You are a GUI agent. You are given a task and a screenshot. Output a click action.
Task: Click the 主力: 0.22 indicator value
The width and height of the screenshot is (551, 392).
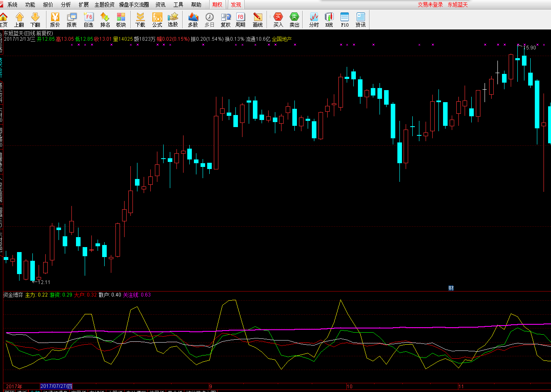click(x=37, y=295)
